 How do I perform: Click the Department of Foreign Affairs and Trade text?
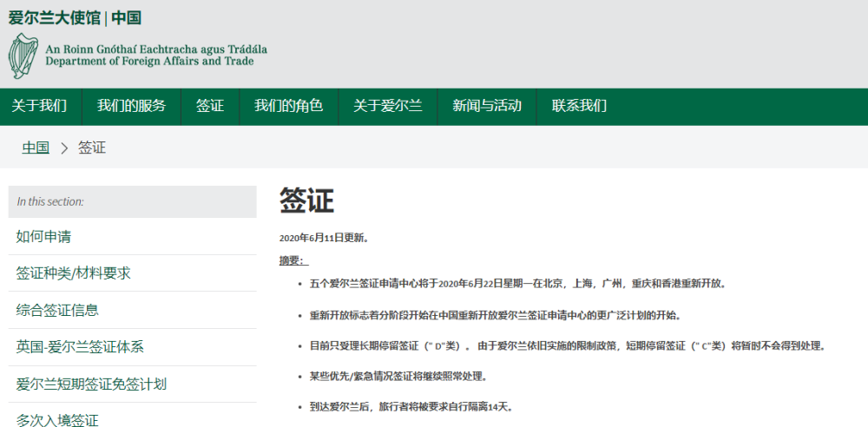click(149, 62)
